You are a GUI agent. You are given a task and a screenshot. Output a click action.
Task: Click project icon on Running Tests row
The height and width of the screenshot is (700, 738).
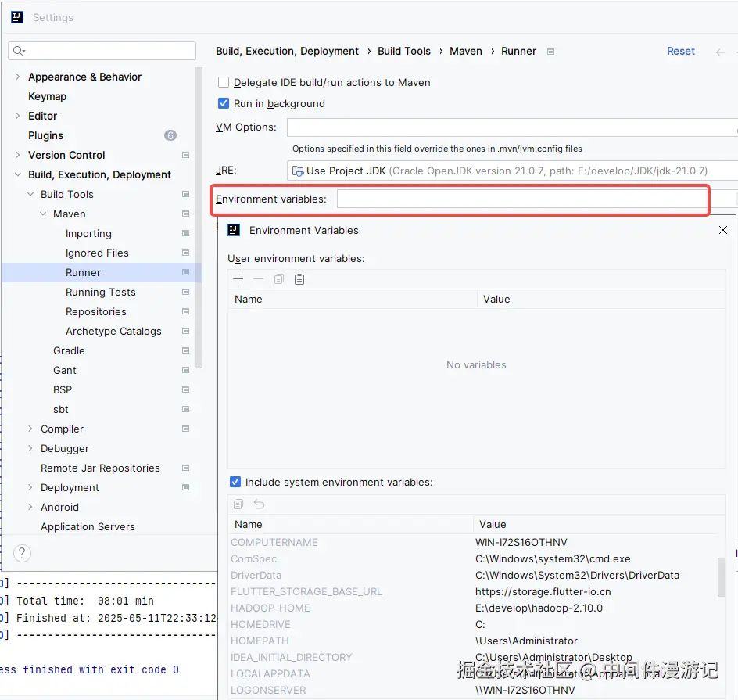(x=185, y=292)
